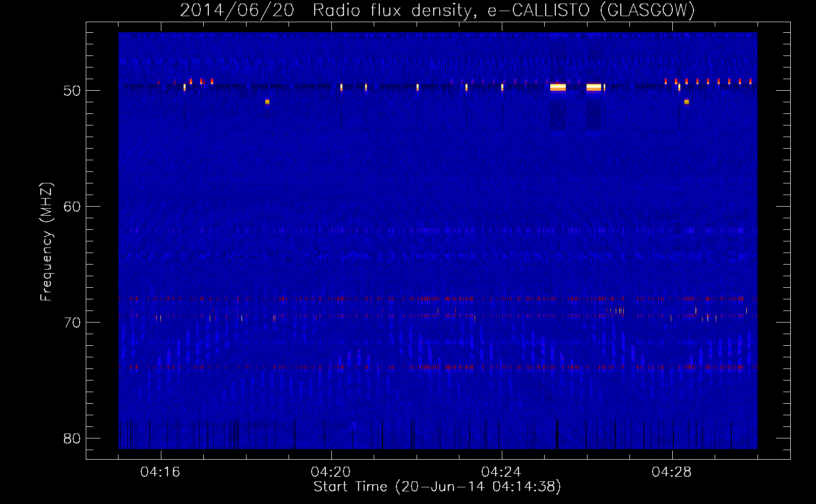
Task: Click the 50 MHz frequency tick label
Action: pyautogui.click(x=72, y=91)
